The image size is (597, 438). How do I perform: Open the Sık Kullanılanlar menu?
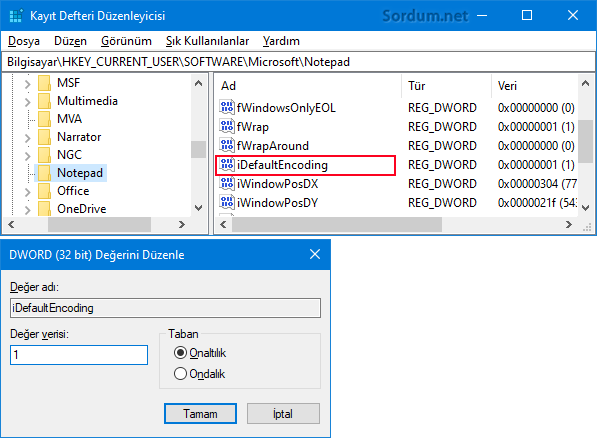[x=208, y=41]
